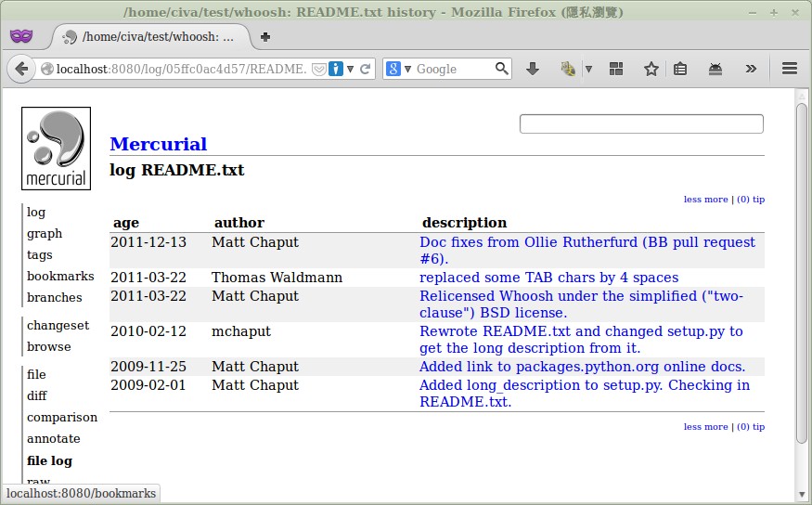Click top 'tip' navigation link
812x505 pixels.
759,200
